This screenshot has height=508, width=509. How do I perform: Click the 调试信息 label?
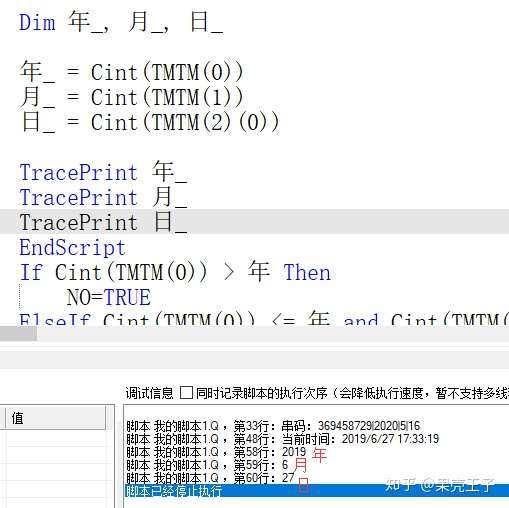click(x=149, y=393)
